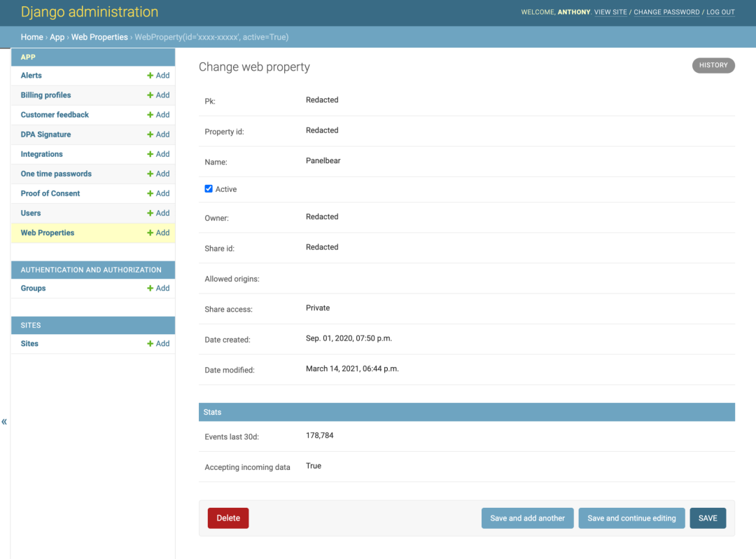The image size is (756, 559).
Task: Open Integrations list
Action: 41,154
